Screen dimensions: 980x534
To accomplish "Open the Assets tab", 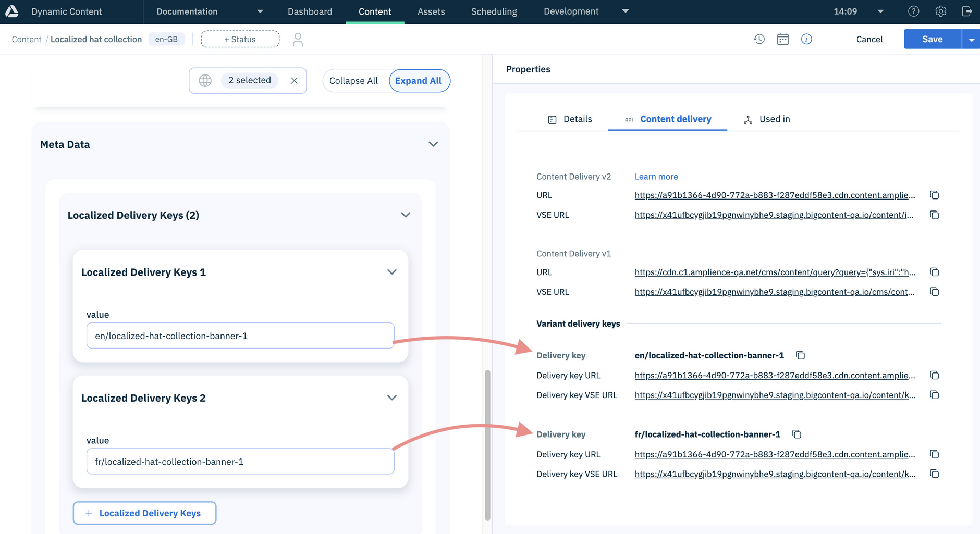I will [431, 11].
